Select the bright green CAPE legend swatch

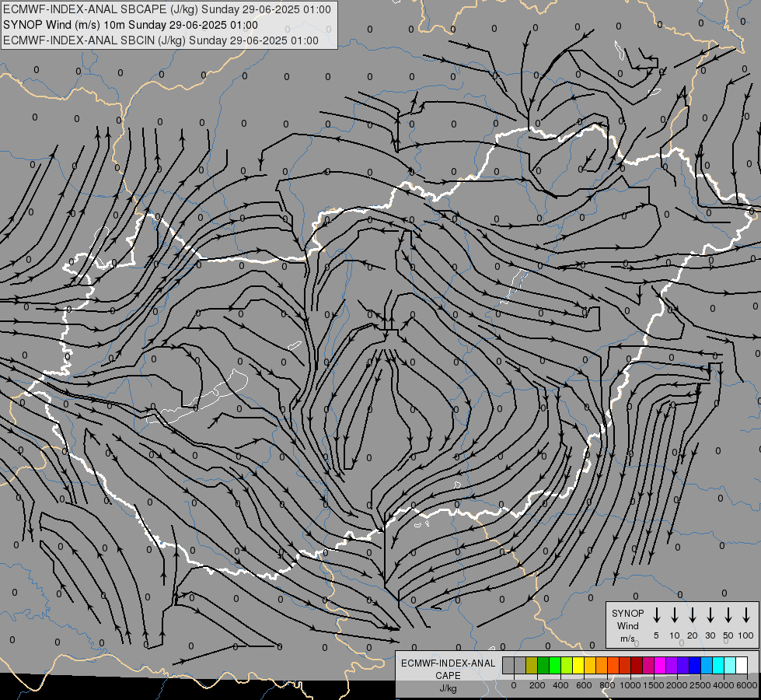[x=555, y=665]
